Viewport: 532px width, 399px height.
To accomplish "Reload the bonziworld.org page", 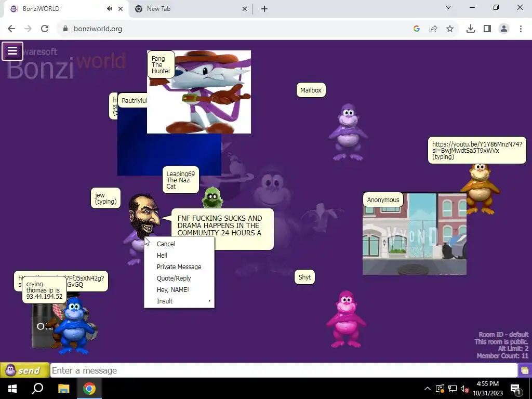I will pos(45,29).
